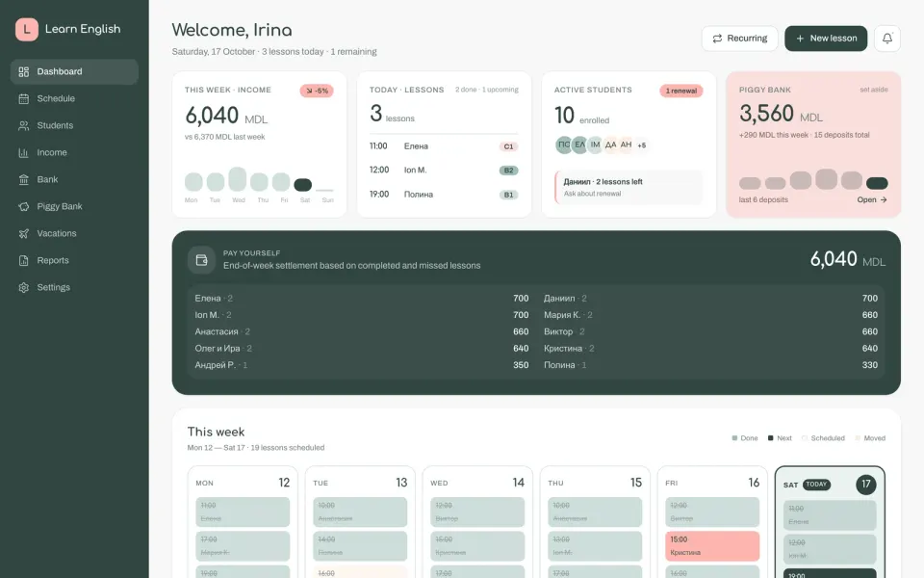Open Wednesday's 12:00 Виктор lesson card
The image size is (924, 578).
point(477,512)
